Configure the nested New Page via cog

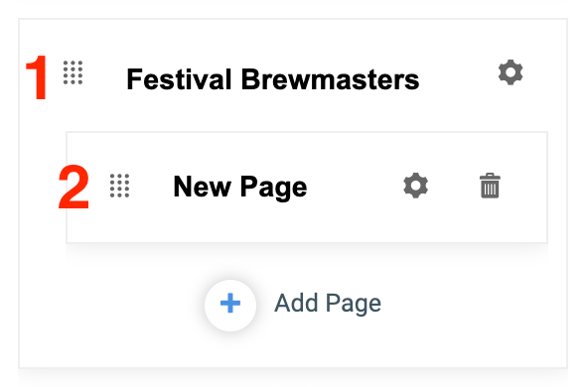(x=415, y=186)
